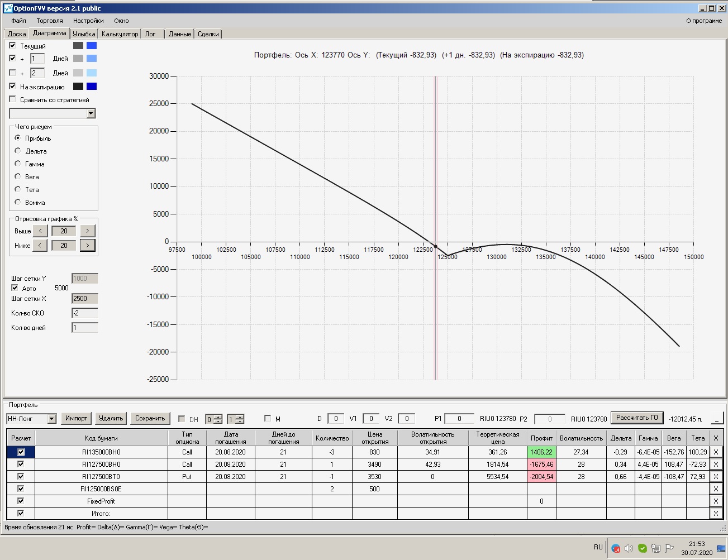The image size is (728, 560).
Task: Click the X on the FixedProfit row
Action: [x=716, y=501]
